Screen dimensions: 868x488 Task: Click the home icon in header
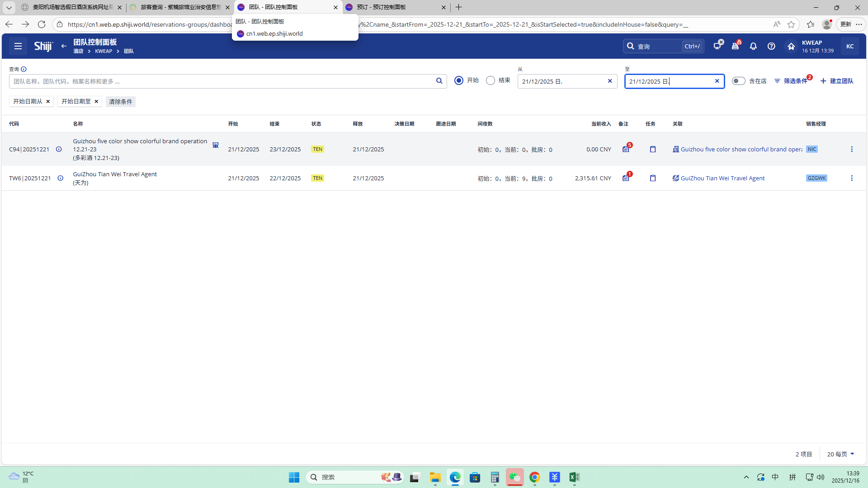click(x=791, y=46)
